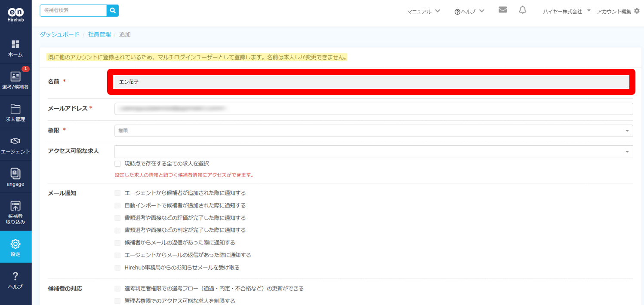644x305 pixels.
Task: Open the ヘルプ menu in header
Action: tap(469, 12)
